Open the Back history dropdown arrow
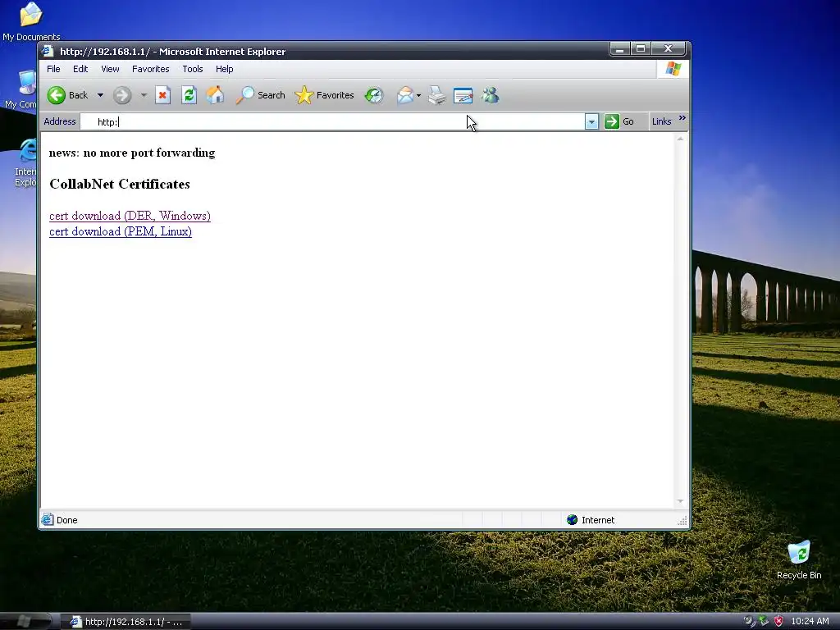840x630 pixels. pos(100,95)
